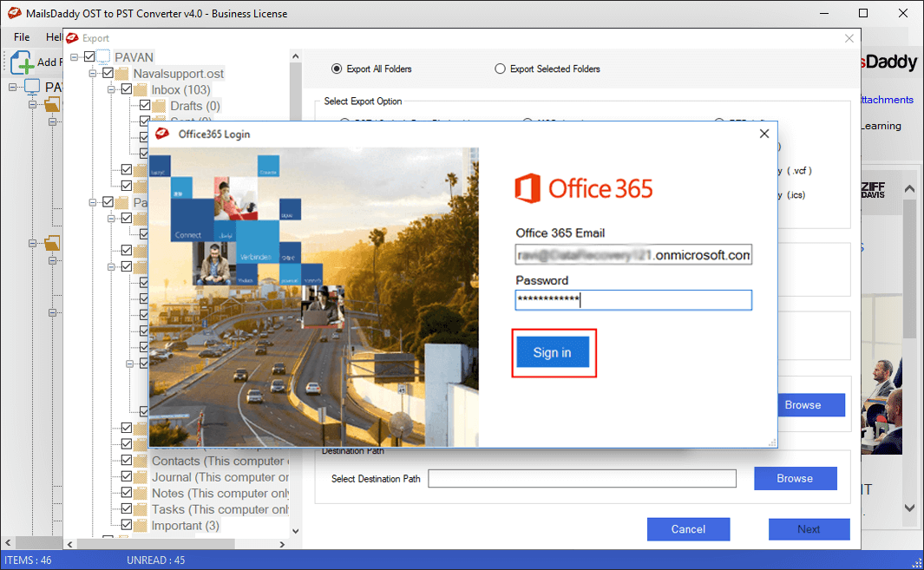924x570 pixels.
Task: Collapse the PAVAN tree node in Export
Action: click(75, 57)
